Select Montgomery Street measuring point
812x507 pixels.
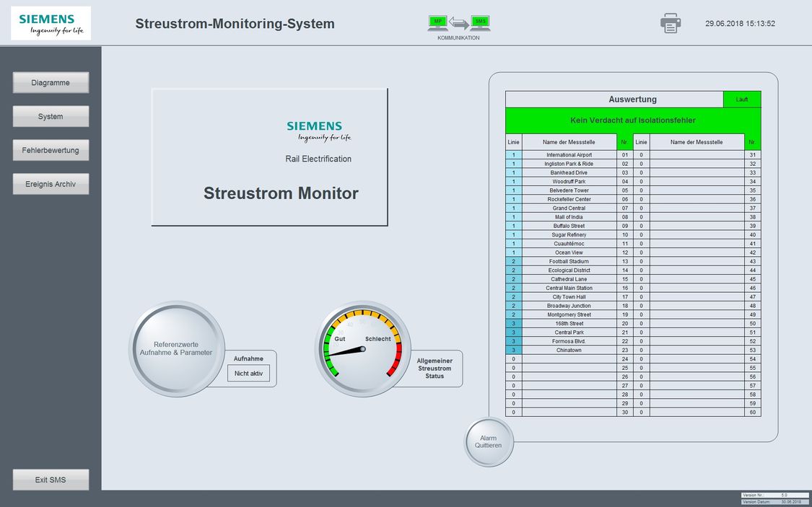(569, 314)
